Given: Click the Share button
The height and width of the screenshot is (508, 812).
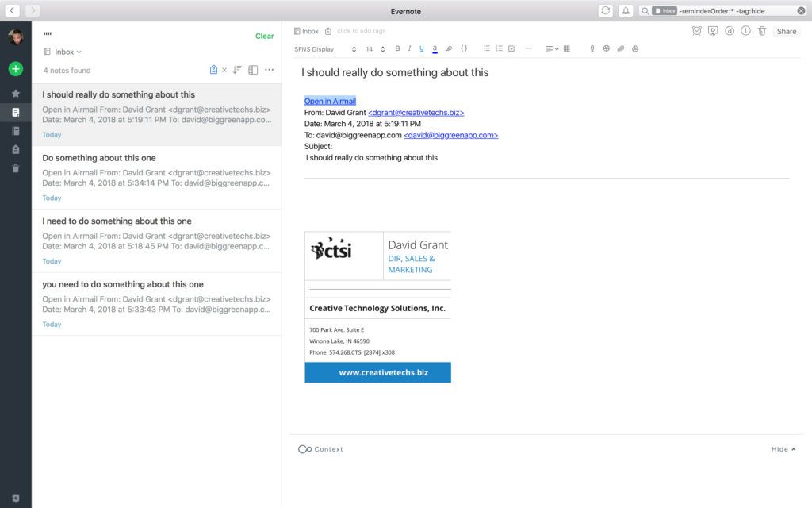Looking at the screenshot, I should (x=786, y=32).
